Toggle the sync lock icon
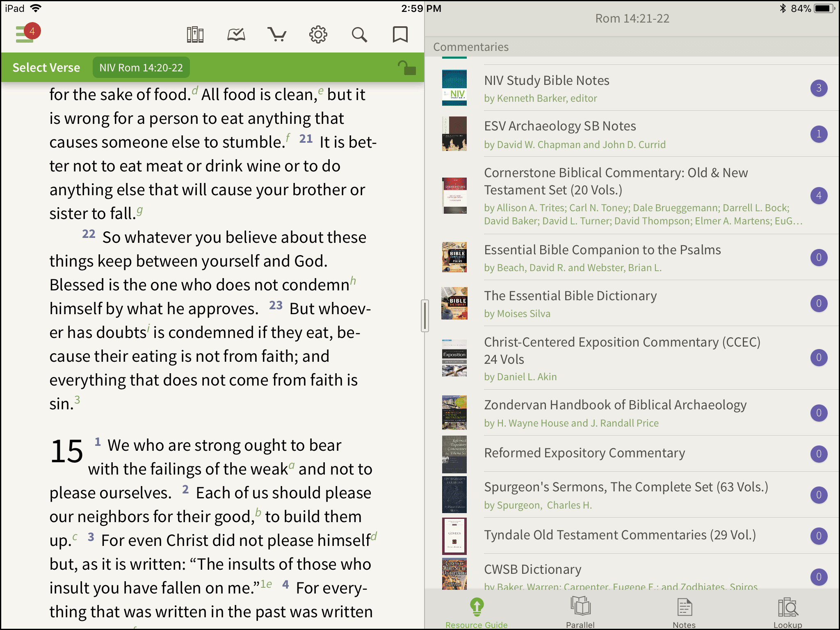Image resolution: width=840 pixels, height=630 pixels. pyautogui.click(x=406, y=68)
